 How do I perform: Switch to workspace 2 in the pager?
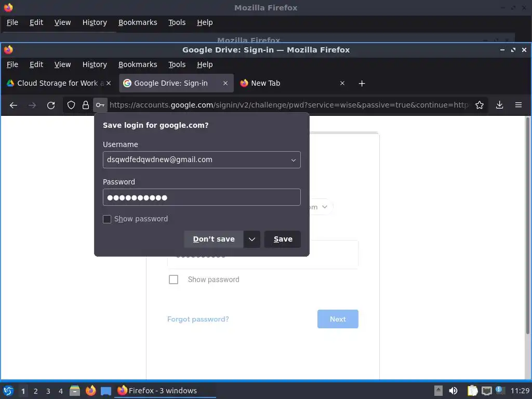tap(36, 391)
